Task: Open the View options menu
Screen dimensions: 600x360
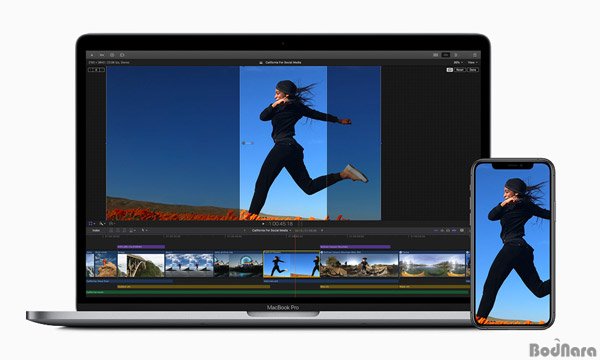Action: coord(473,62)
